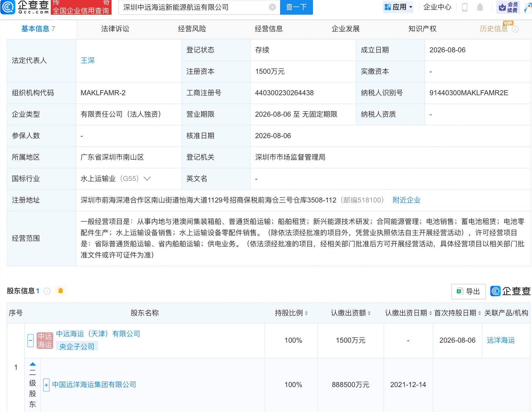Click the 纳税人识别号 value 91440300MAKLFAMR2E

pyautogui.click(x=469, y=93)
